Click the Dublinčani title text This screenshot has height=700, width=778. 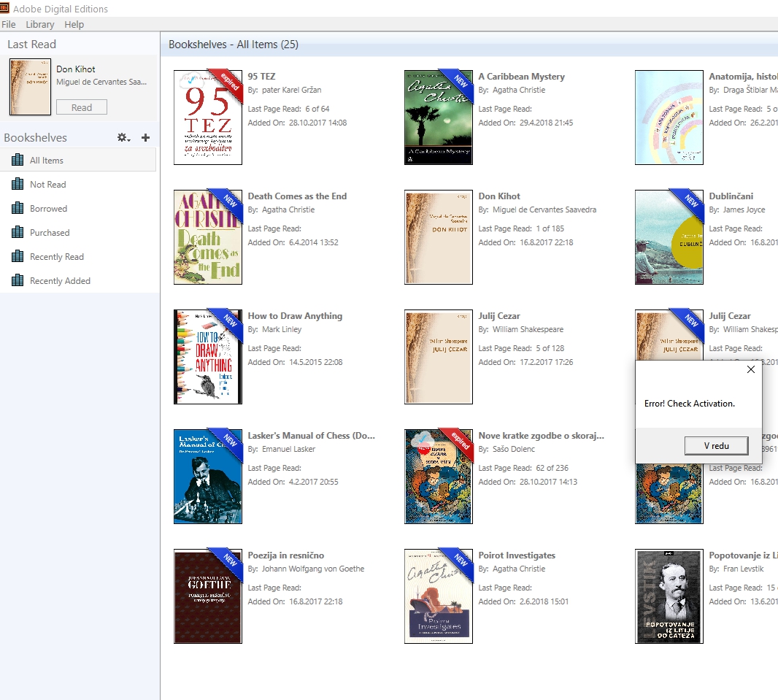pyautogui.click(x=731, y=196)
